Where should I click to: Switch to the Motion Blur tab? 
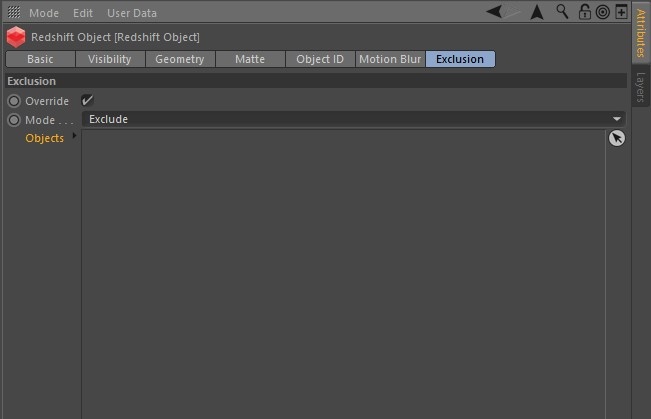point(390,59)
